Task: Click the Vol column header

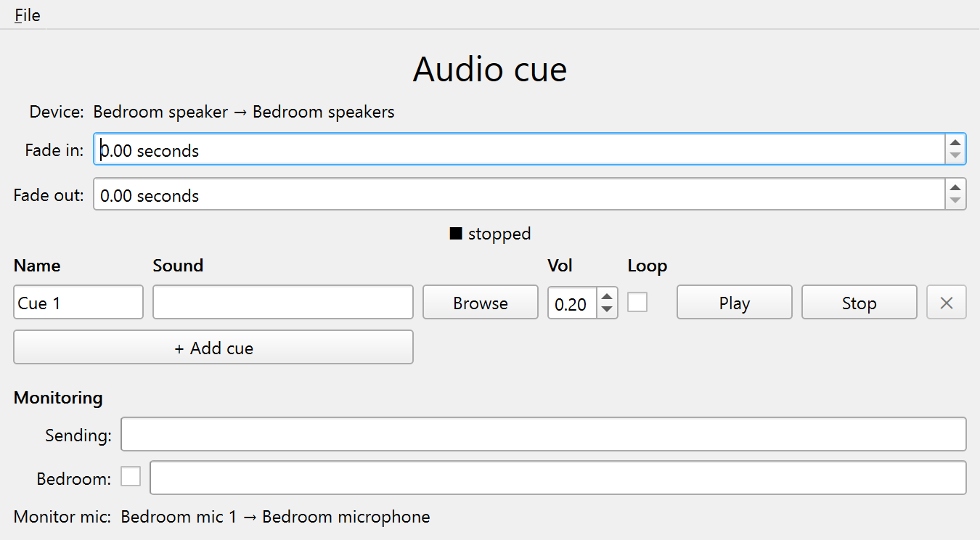Action: (x=560, y=266)
